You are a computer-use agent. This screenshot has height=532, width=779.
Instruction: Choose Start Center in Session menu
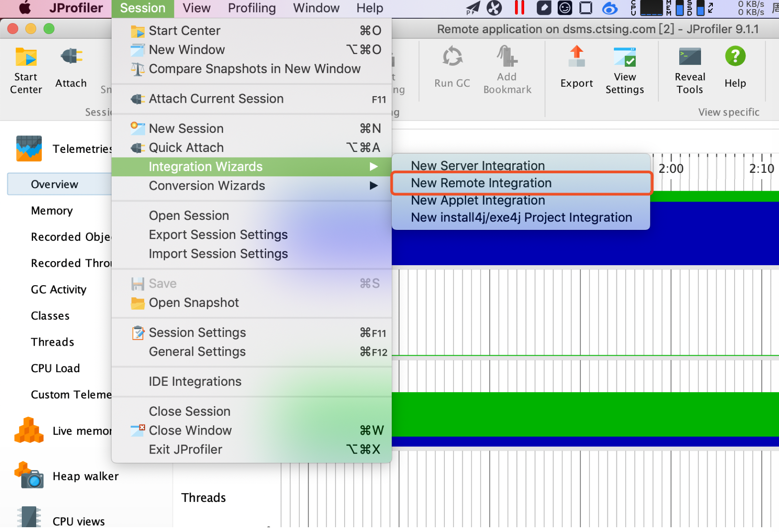[x=251, y=30]
